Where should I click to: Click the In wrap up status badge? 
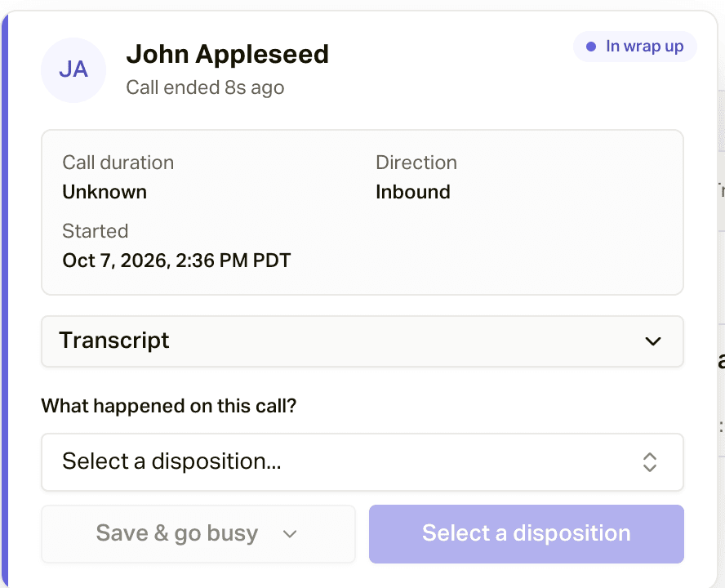[x=635, y=47]
